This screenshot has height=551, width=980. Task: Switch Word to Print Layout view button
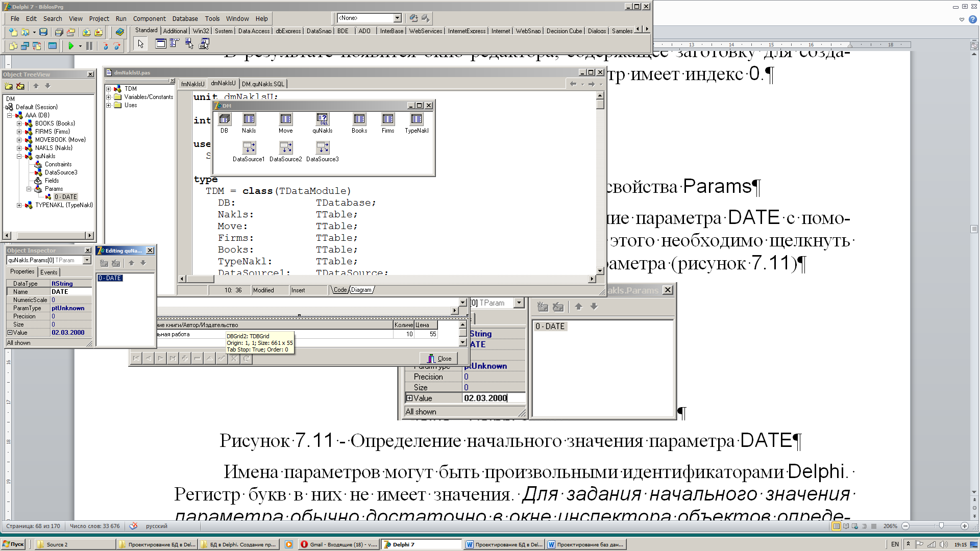[836, 526]
